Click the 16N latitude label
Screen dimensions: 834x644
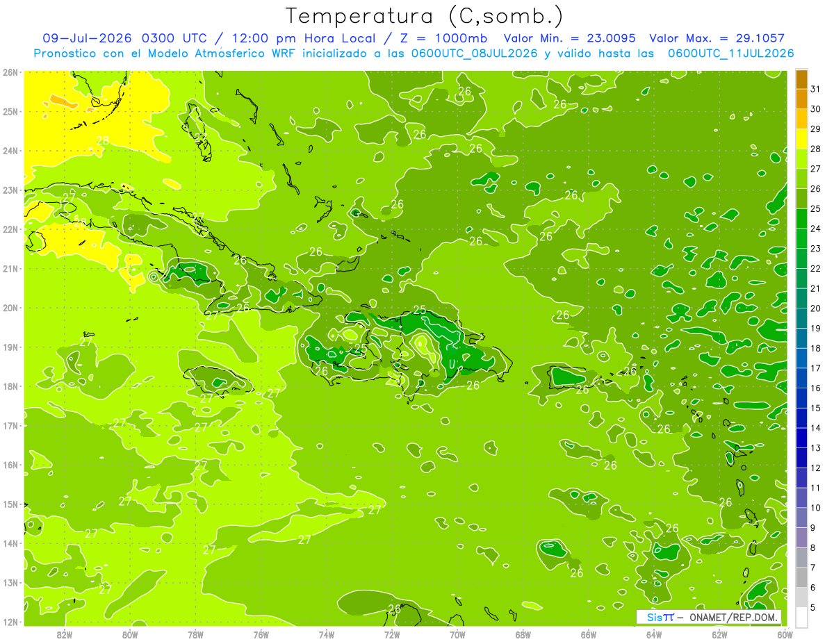click(10, 465)
